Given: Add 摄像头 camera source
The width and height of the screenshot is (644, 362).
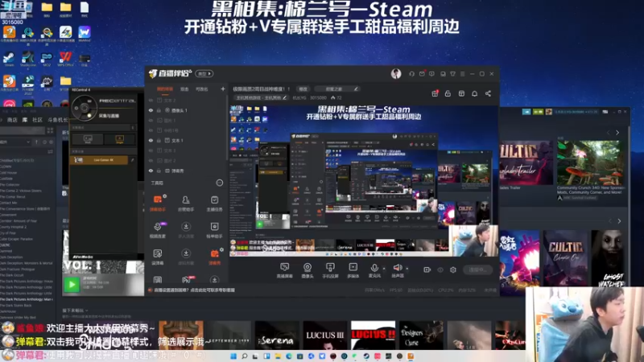Looking at the screenshot, I should click(308, 270).
